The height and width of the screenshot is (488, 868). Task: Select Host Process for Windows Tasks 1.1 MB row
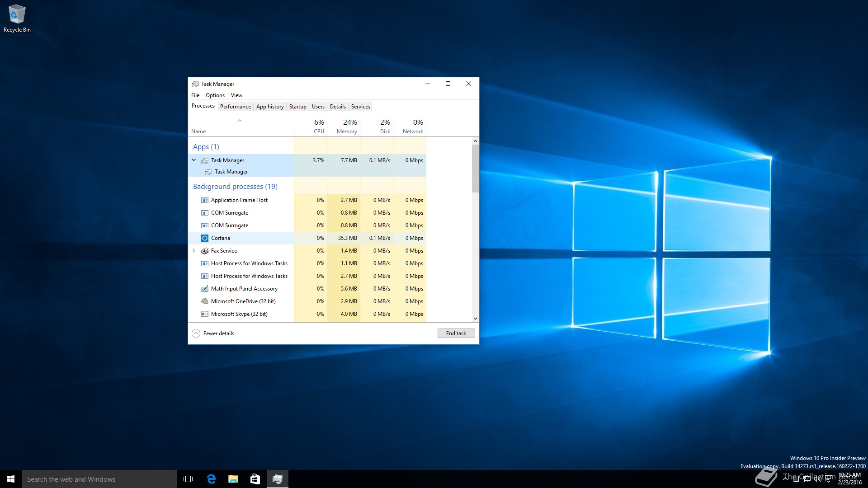307,263
